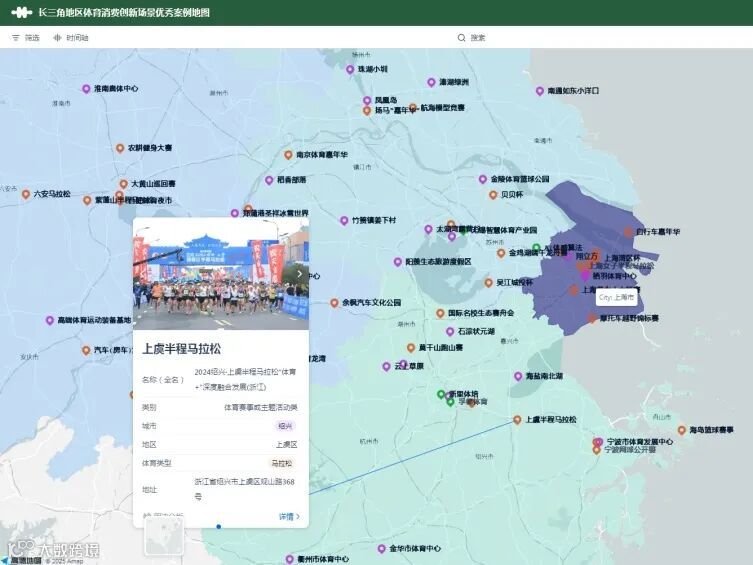Select the 大黄山巡回赛 map marker
The height and width of the screenshot is (565, 753).
pos(123,184)
